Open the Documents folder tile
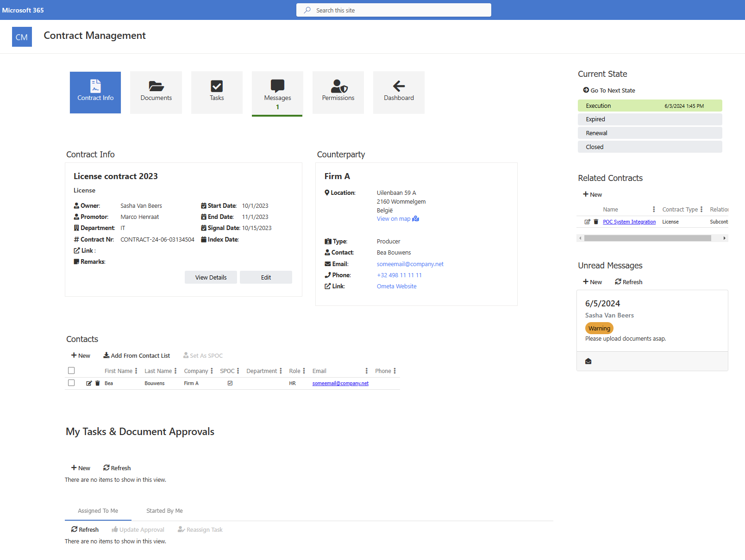 pos(156,92)
